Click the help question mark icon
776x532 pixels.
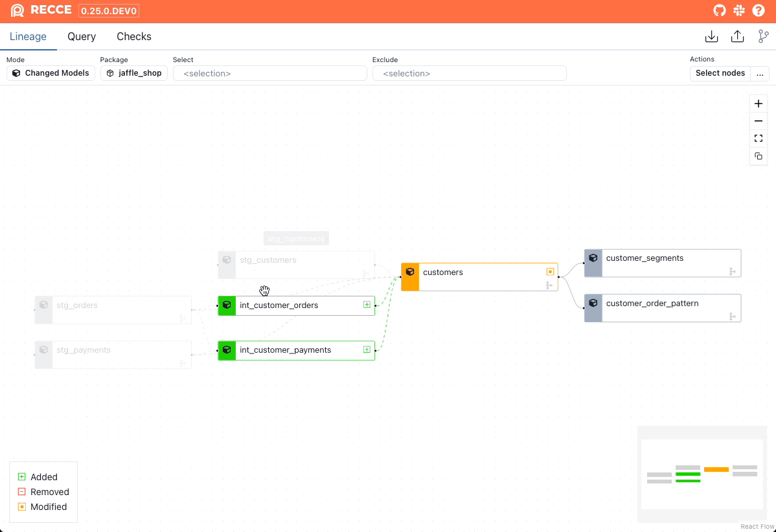click(x=759, y=10)
